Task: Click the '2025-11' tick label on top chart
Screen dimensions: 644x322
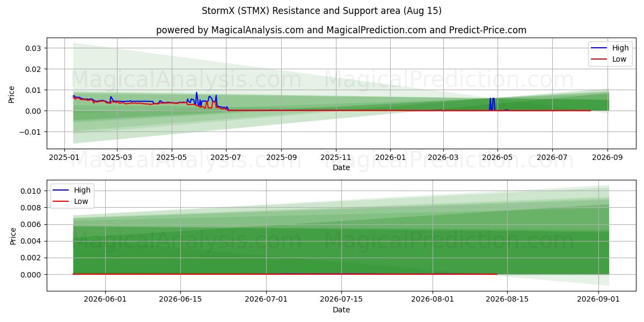Action: tap(336, 157)
